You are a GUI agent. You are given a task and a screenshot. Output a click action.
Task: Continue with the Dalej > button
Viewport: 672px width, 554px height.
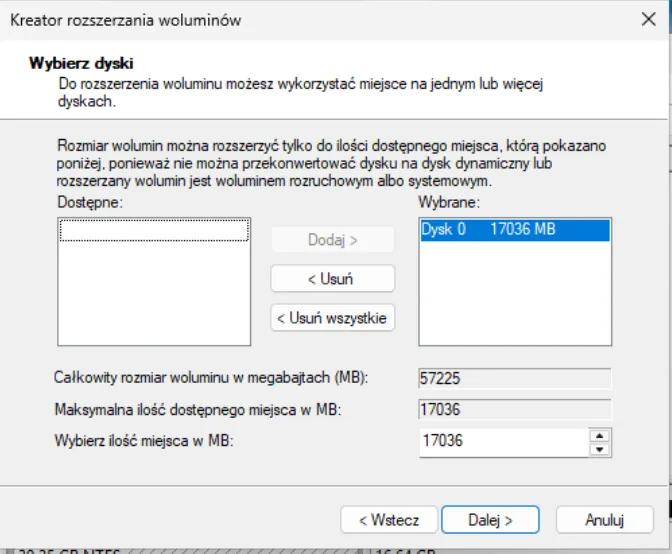pos(490,520)
